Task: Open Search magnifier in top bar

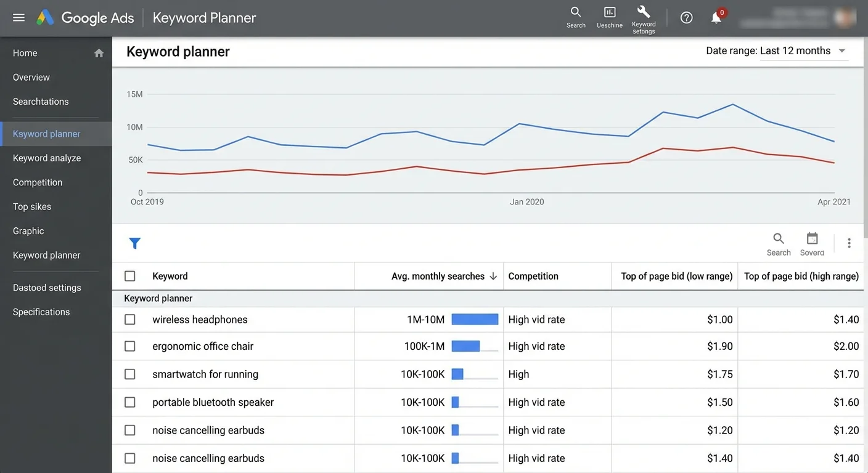Action: (576, 17)
